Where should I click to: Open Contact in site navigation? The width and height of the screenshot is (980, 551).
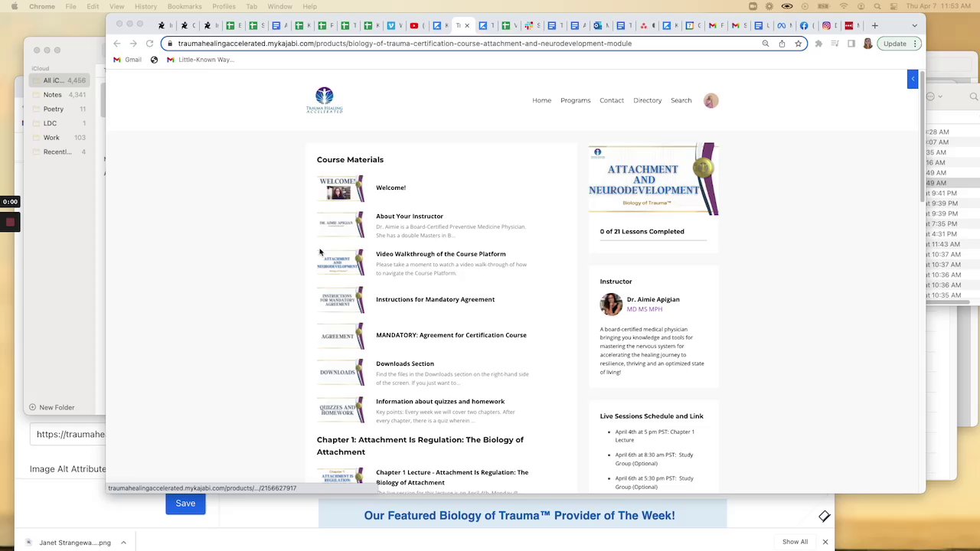coord(612,100)
